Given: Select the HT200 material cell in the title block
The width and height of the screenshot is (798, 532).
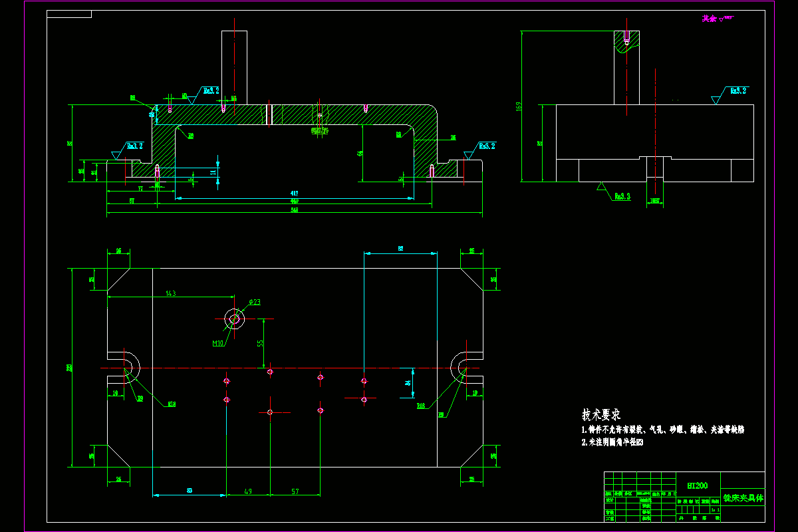Looking at the screenshot, I should coord(697,486).
